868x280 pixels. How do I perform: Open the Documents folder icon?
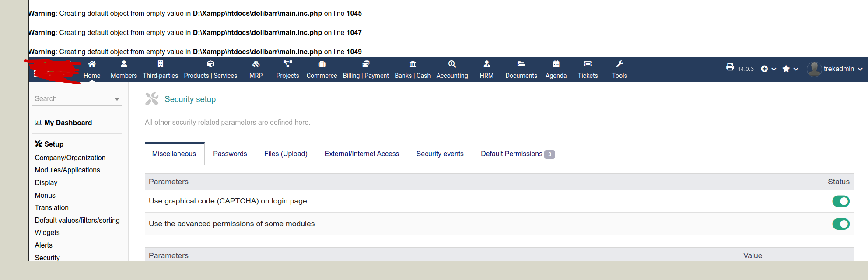[x=521, y=64]
